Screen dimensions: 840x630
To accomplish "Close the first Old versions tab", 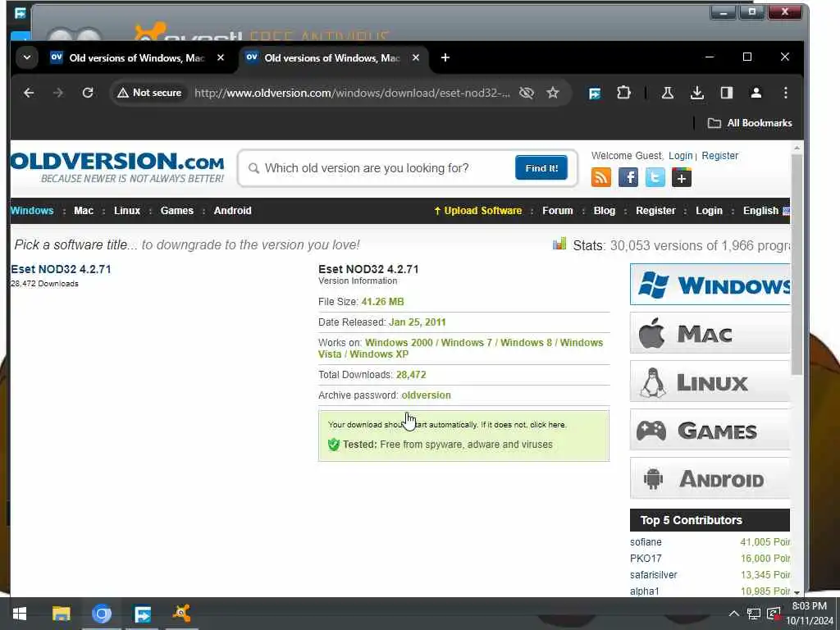I will [220, 57].
